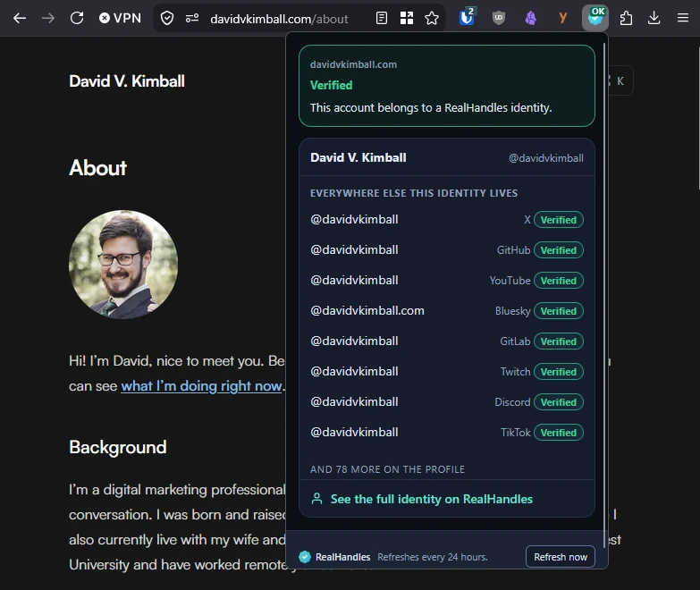The height and width of the screenshot is (590, 700).
Task: Open the Discord account row
Action: click(447, 401)
